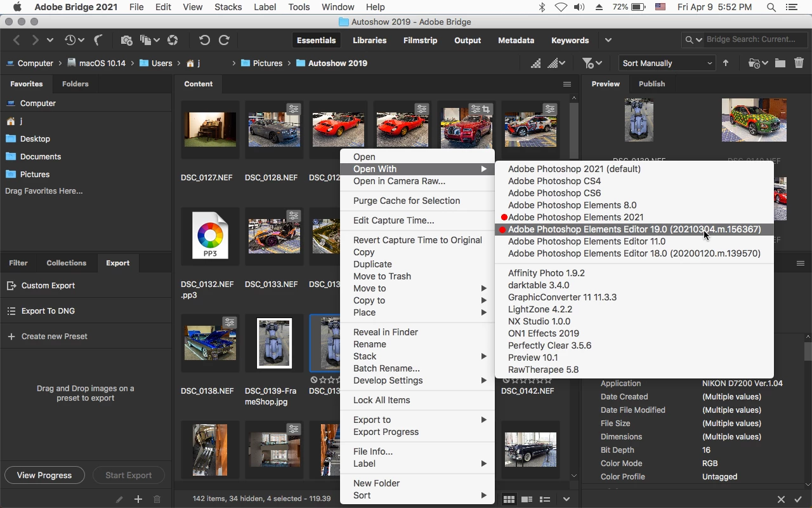The image size is (812, 508).
Task: Open macOS Spotlight search icon
Action: tap(771, 7)
